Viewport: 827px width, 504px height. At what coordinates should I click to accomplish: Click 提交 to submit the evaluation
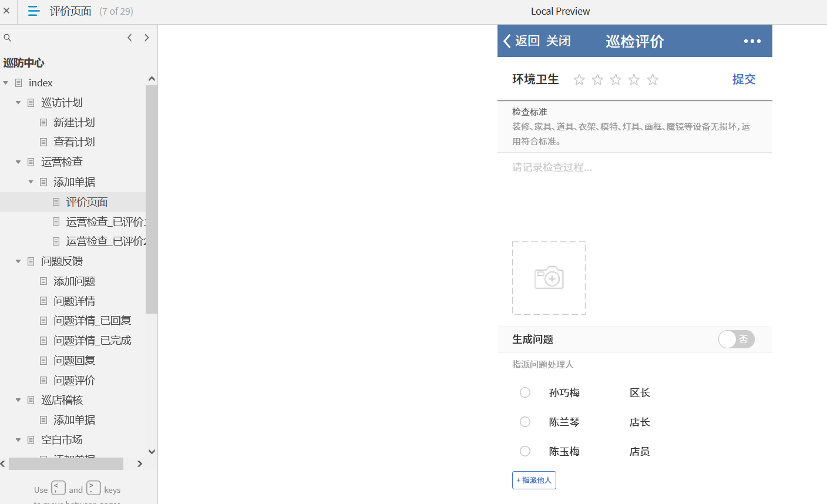tap(744, 79)
